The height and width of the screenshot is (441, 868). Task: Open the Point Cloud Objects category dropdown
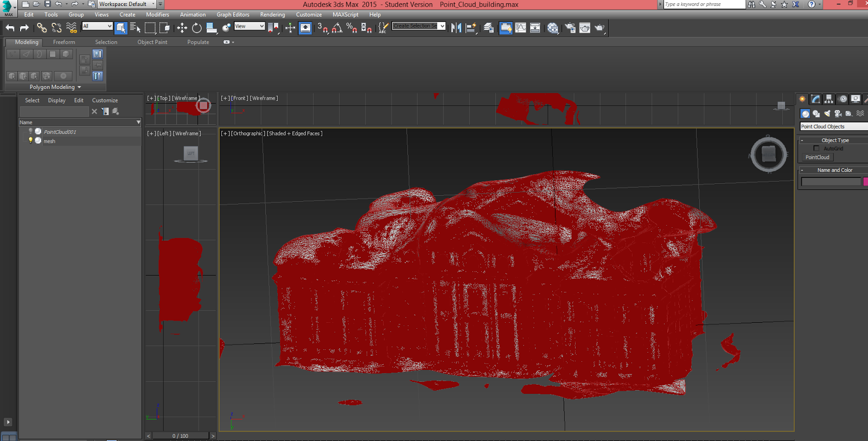[x=834, y=126]
